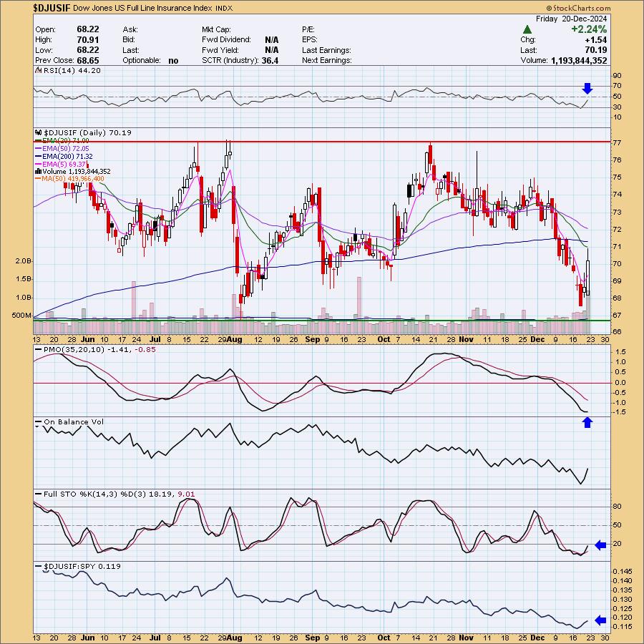Click the volume bars icon in legend
Image resolution: width=644 pixels, height=644 pixels.
[x=39, y=172]
